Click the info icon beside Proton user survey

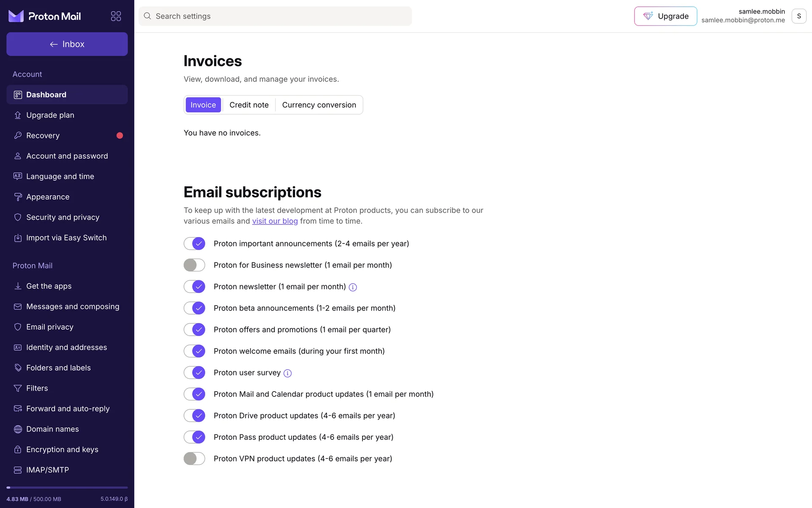tap(288, 373)
